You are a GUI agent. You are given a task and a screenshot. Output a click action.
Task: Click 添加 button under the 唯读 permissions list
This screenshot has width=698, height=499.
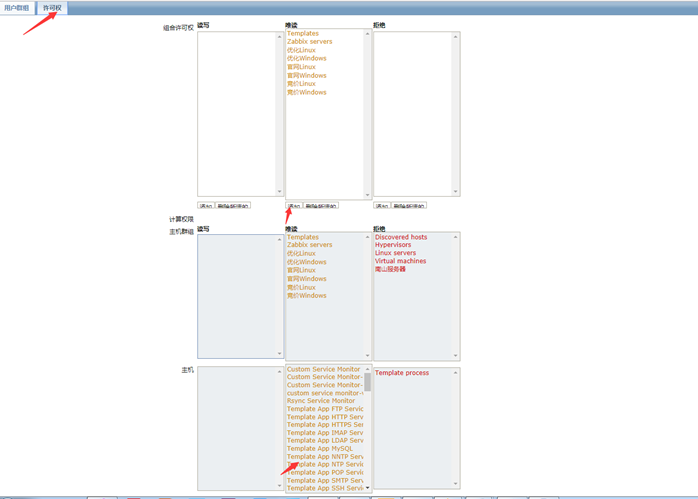(x=294, y=206)
